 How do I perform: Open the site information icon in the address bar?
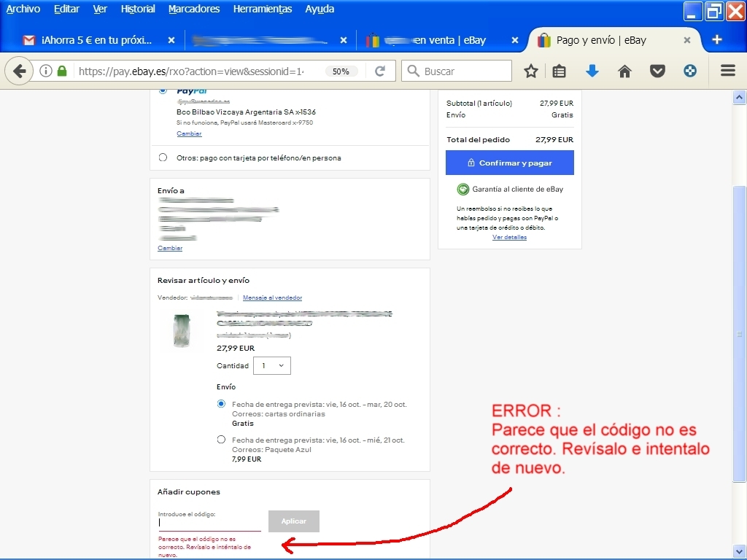click(x=46, y=71)
